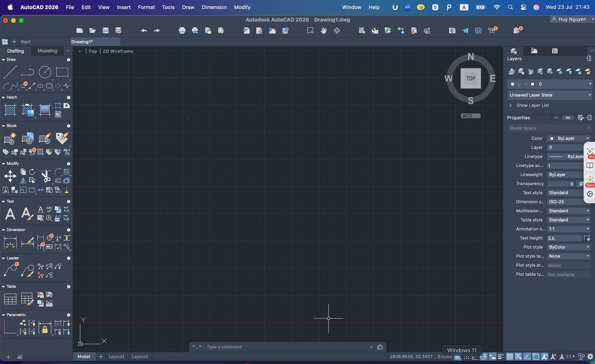The image size is (595, 364).
Task: Click the Top view label in viewport
Action: (x=93, y=51)
